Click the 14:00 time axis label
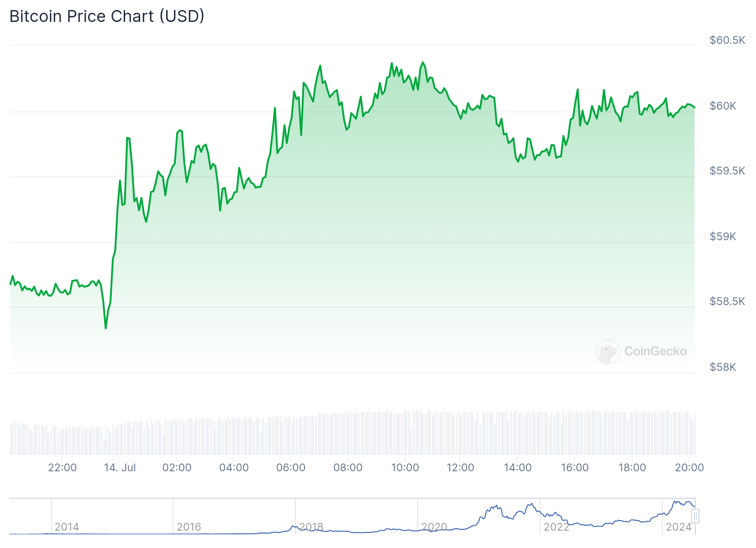This screenshot has height=548, width=756. pyautogui.click(x=518, y=468)
